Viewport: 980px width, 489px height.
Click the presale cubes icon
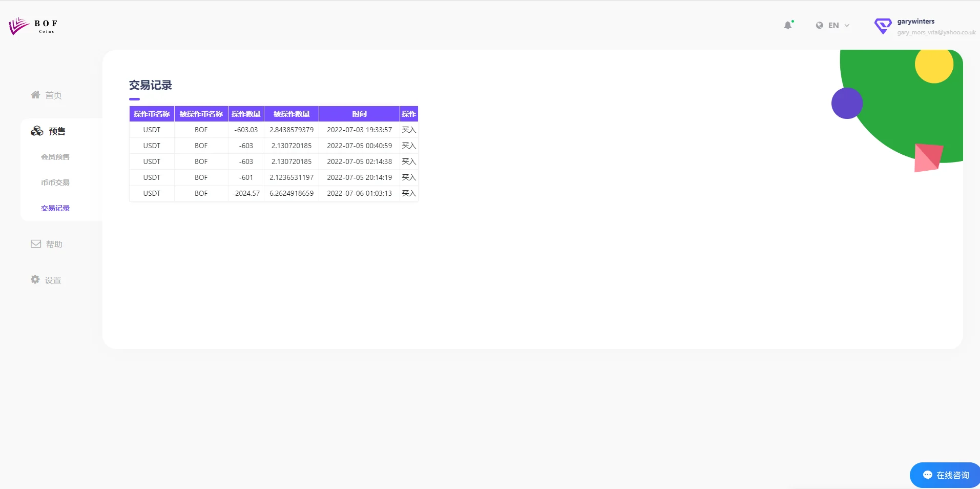point(37,131)
